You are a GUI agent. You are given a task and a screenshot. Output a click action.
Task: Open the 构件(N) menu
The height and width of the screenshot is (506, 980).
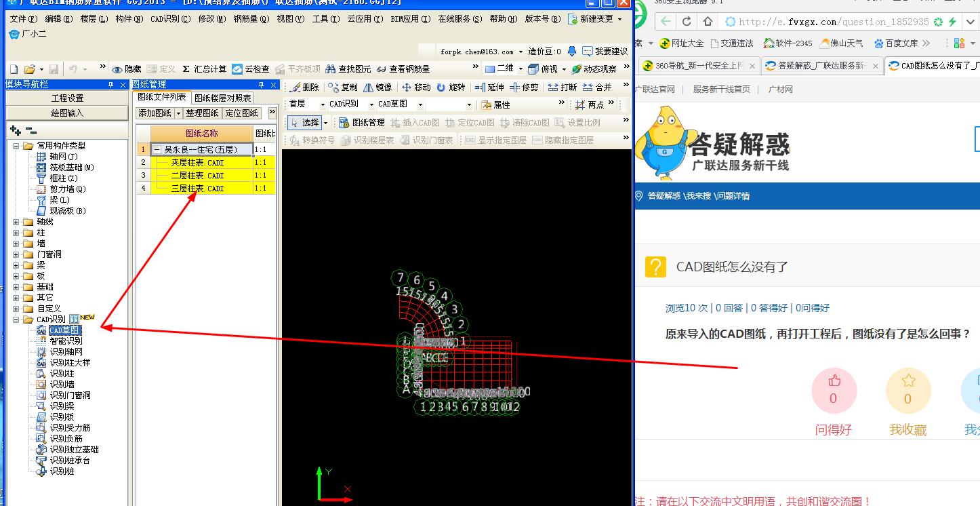click(129, 19)
